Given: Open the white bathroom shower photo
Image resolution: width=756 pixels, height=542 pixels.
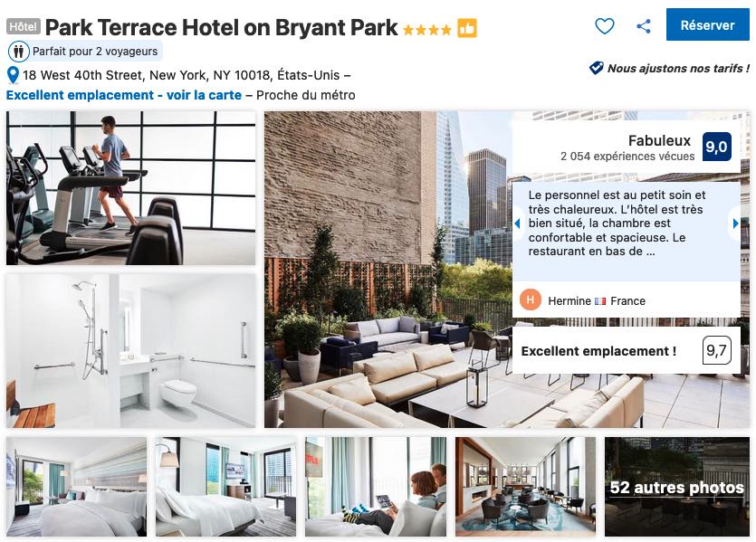Looking at the screenshot, I should pos(131,351).
